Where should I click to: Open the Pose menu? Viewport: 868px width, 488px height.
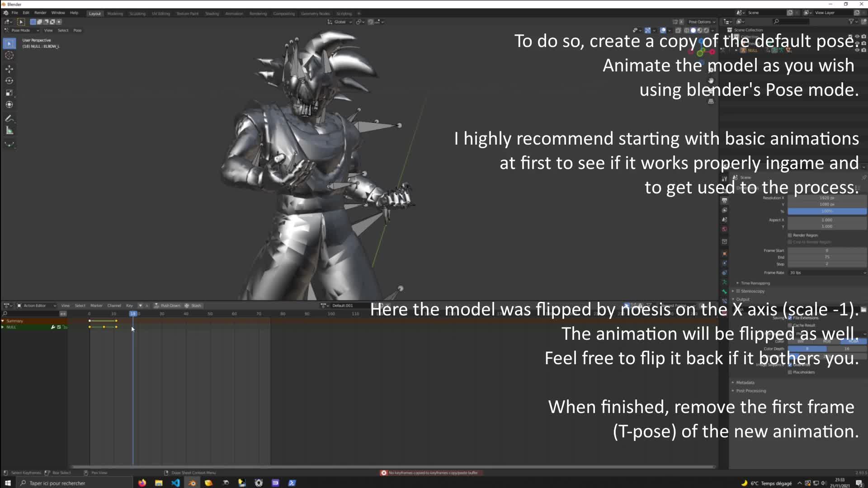pyautogui.click(x=77, y=30)
